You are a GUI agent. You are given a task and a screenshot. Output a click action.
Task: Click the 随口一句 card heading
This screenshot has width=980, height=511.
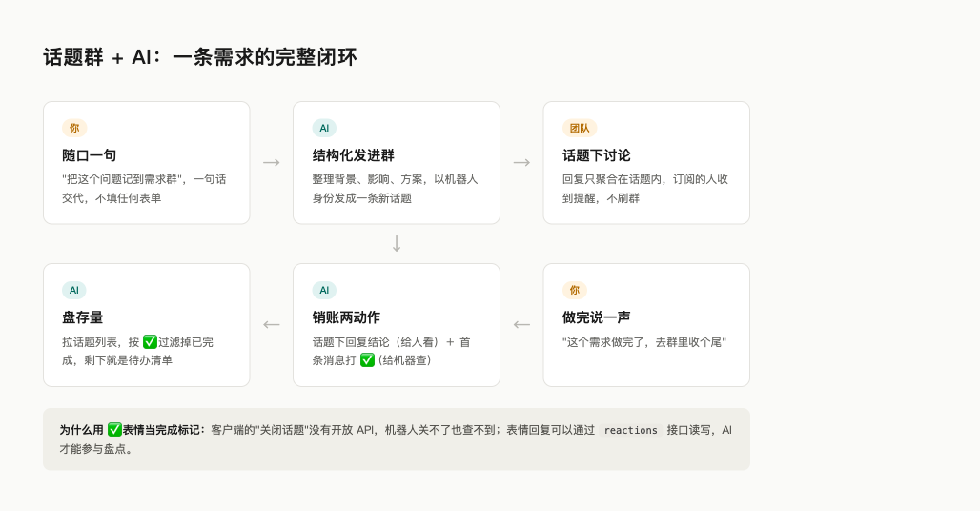(89, 155)
